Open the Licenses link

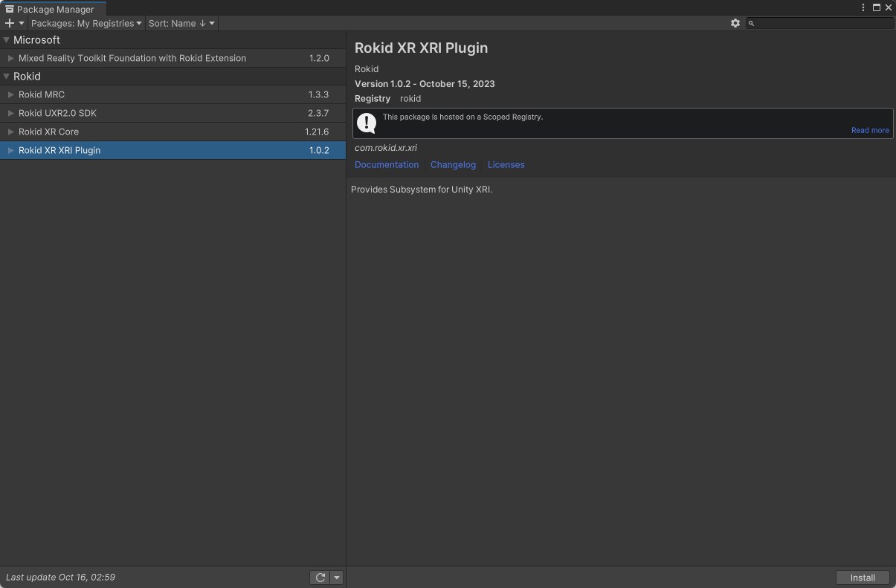click(x=506, y=165)
